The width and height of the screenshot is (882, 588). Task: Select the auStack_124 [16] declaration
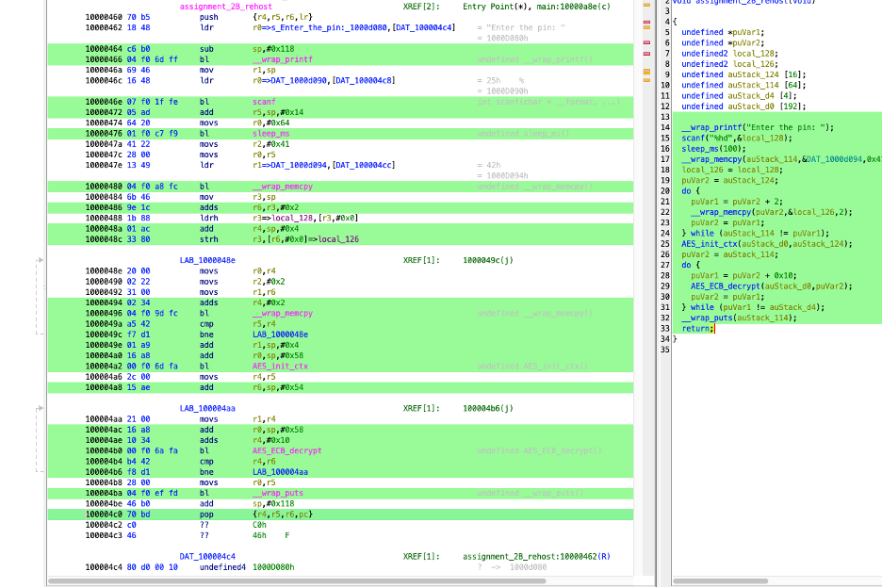click(743, 74)
